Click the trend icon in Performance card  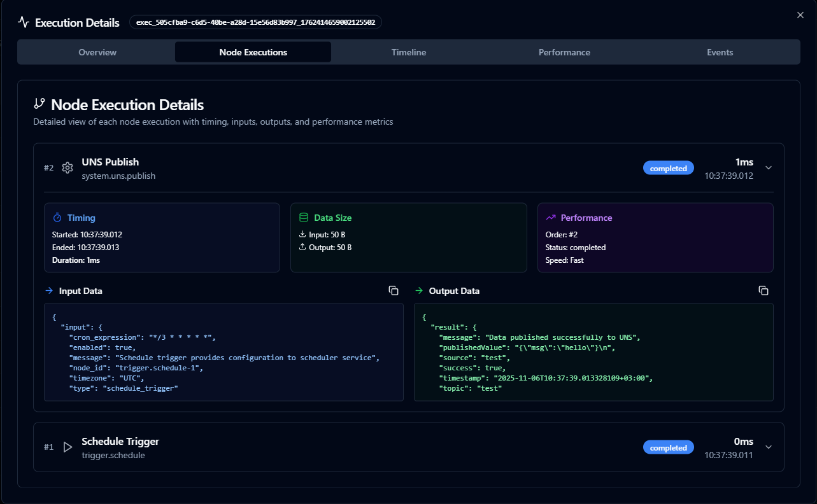(x=551, y=218)
